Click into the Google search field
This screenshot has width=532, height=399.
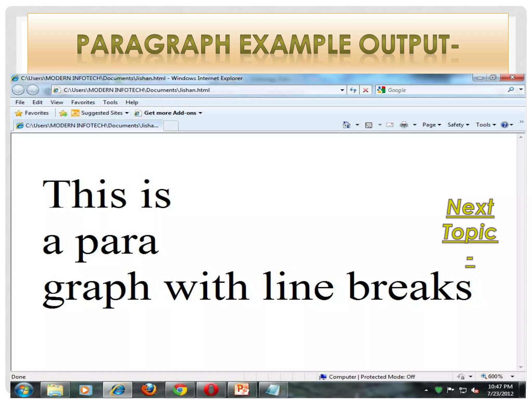click(442, 90)
